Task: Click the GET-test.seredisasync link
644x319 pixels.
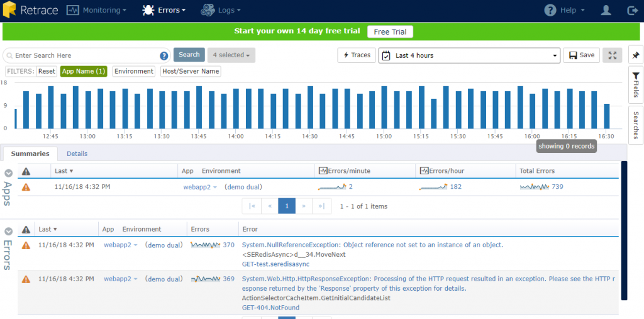Action: pos(275,264)
